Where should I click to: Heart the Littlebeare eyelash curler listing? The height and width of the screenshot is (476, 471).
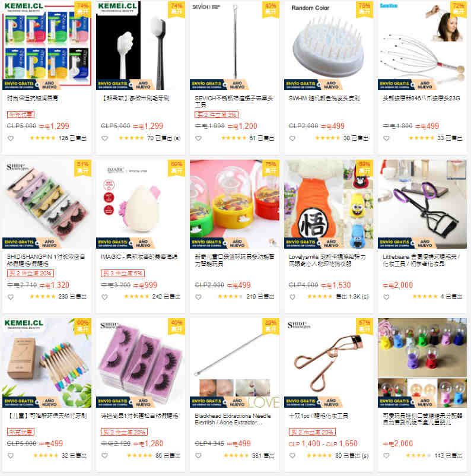386,297
